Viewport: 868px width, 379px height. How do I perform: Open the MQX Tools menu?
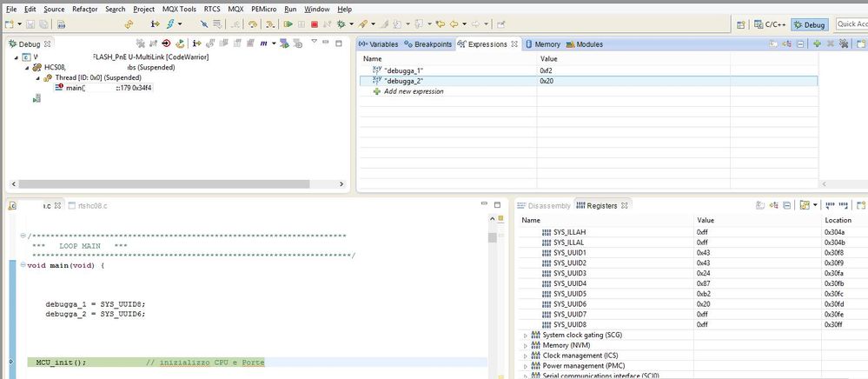[179, 9]
